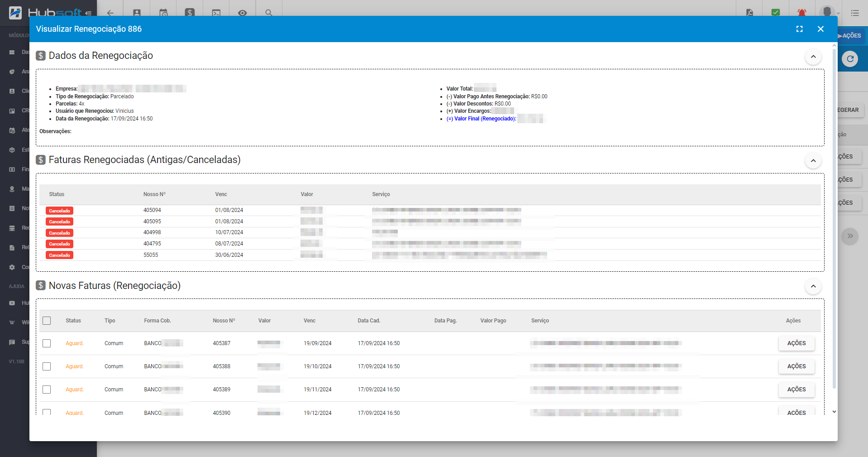Click the scrollbar down arrow in dialog
This screenshot has width=868, height=457.
pos(834,412)
